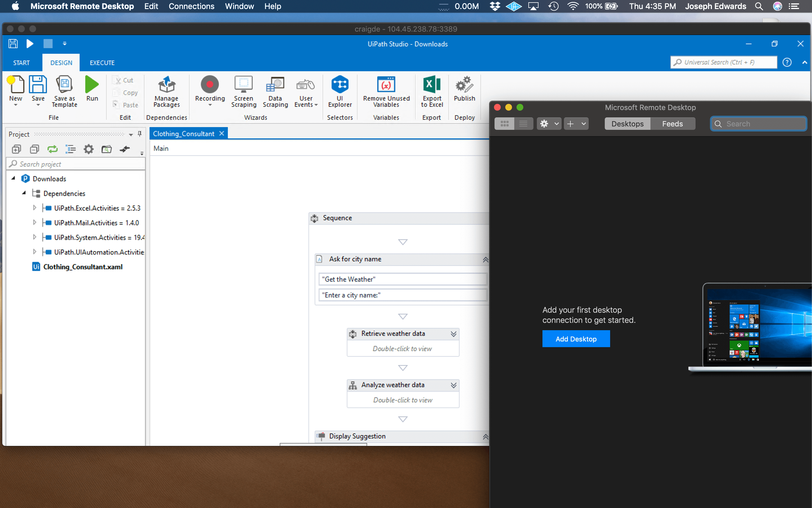The image size is (812, 508).
Task: Click Search project field
Action: (76, 164)
